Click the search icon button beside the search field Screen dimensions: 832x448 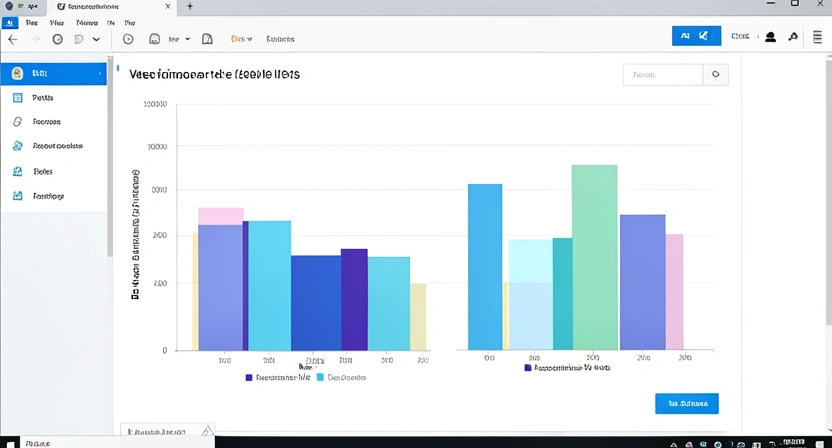point(715,74)
